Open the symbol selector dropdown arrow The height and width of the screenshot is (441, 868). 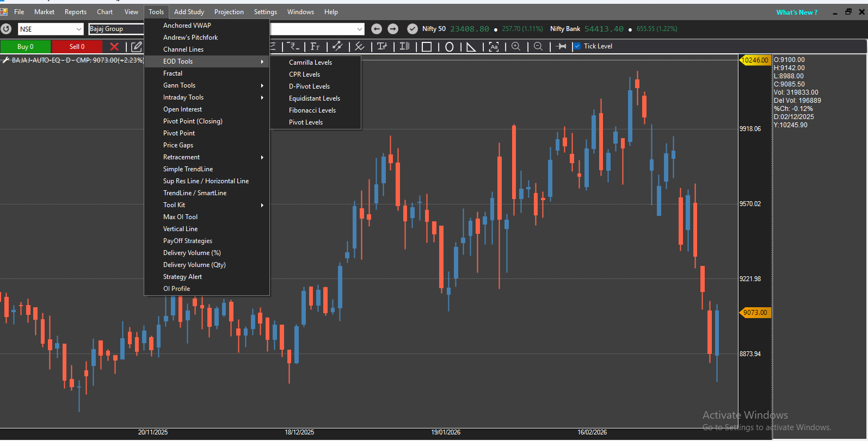(x=360, y=29)
